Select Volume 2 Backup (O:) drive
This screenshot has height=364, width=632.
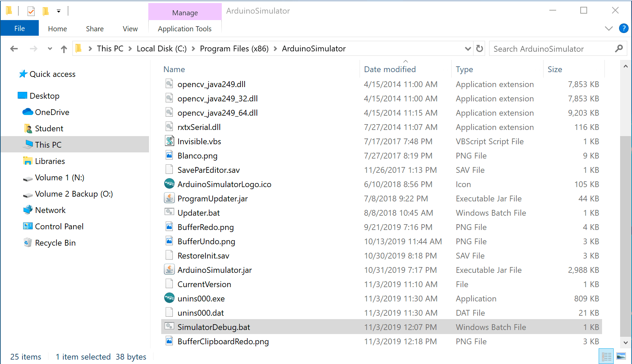74,194
